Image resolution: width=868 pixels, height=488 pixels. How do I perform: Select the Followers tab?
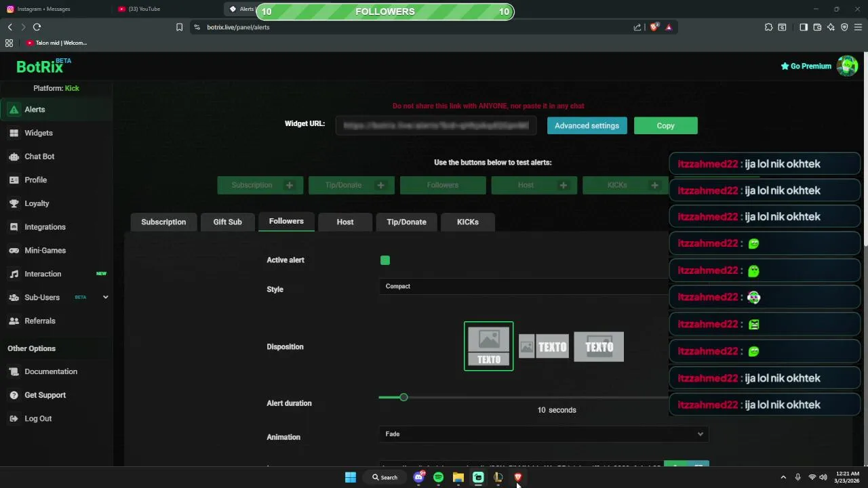click(x=286, y=222)
